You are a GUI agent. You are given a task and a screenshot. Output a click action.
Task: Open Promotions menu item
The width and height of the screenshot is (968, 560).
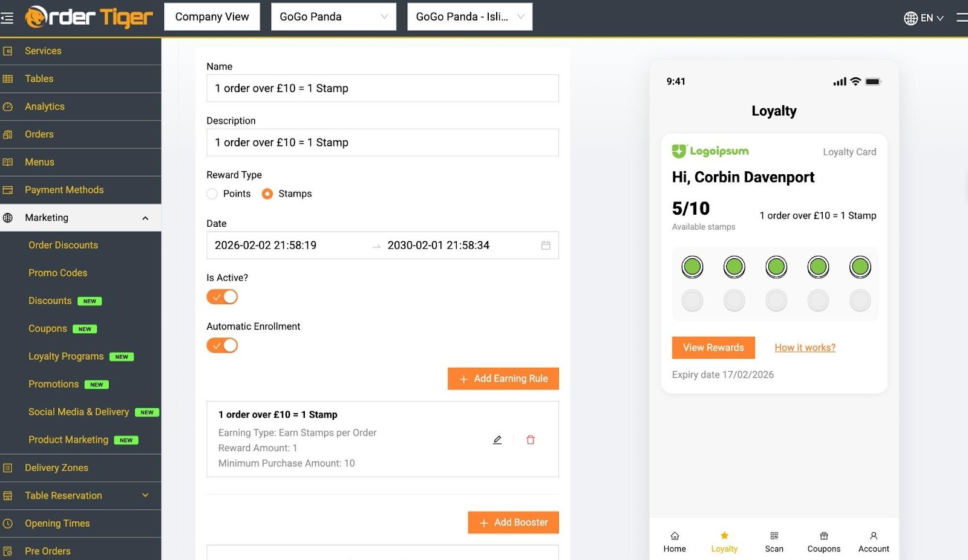[53, 384]
